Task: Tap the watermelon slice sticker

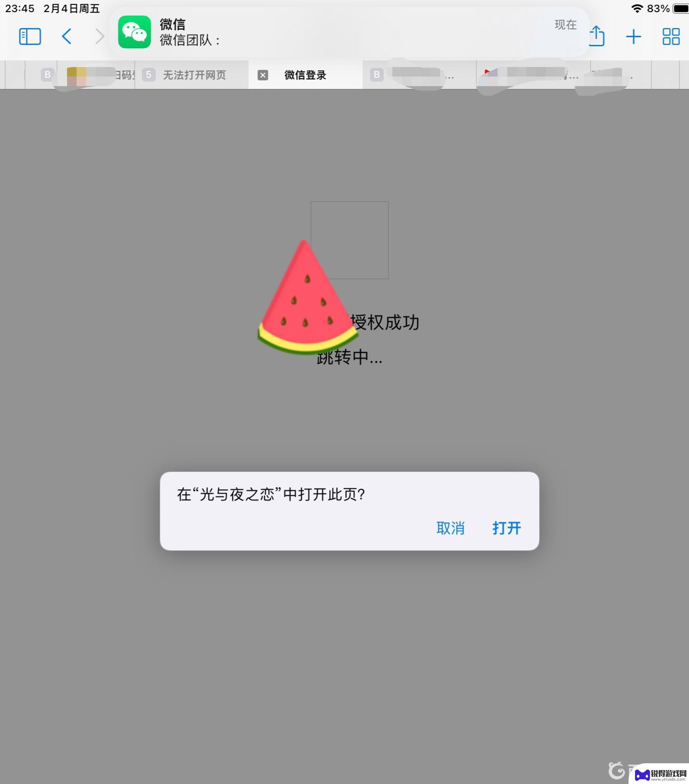Action: coord(308,298)
